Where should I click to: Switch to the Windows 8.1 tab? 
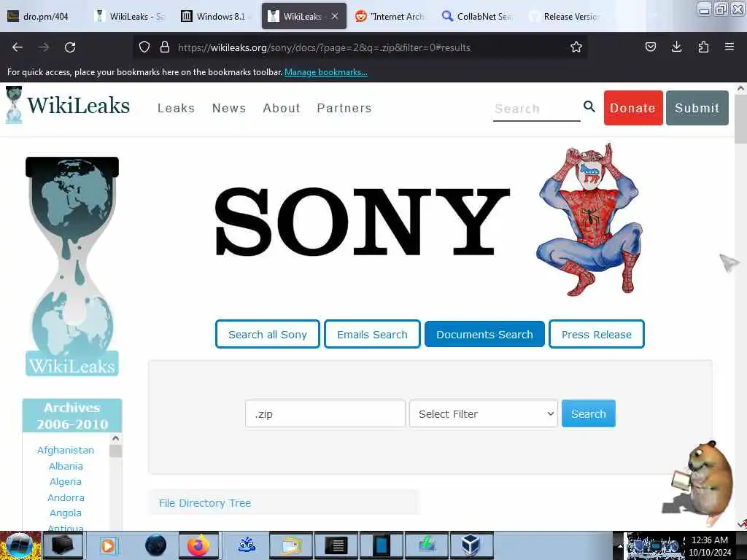[x=216, y=17]
